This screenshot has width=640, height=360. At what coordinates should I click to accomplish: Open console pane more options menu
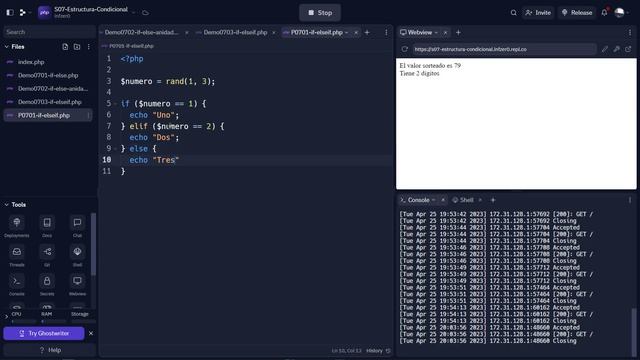point(630,200)
